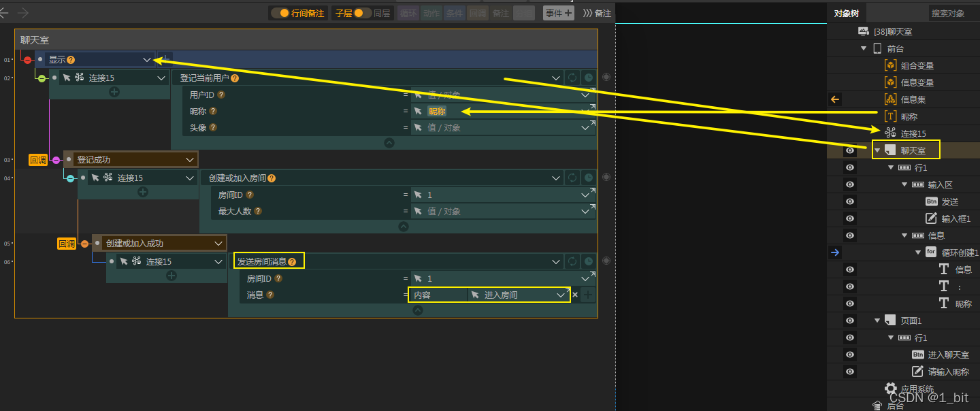
Task: Click the help icon next to 显示
Action: (71, 60)
